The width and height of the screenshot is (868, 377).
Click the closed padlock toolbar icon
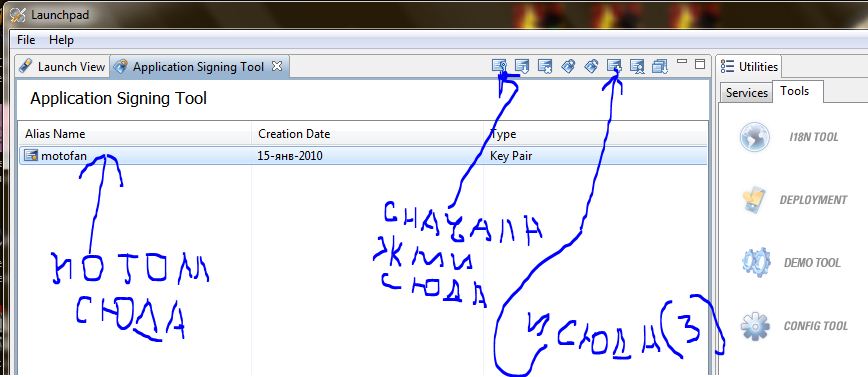pyautogui.click(x=568, y=66)
